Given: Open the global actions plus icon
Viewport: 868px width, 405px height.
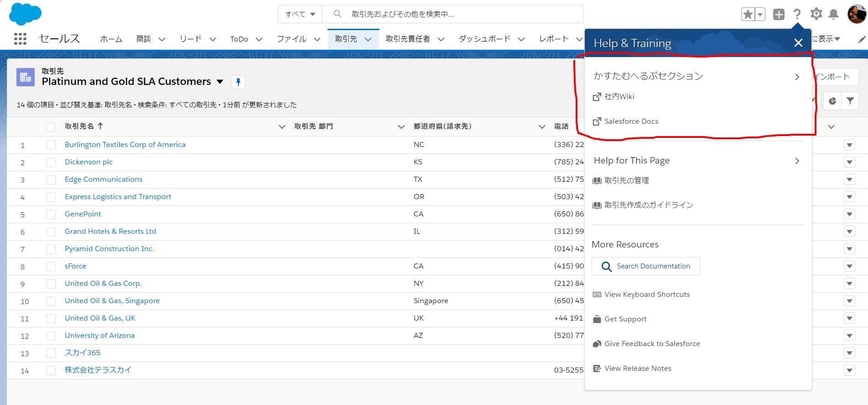Looking at the screenshot, I should 779,14.
